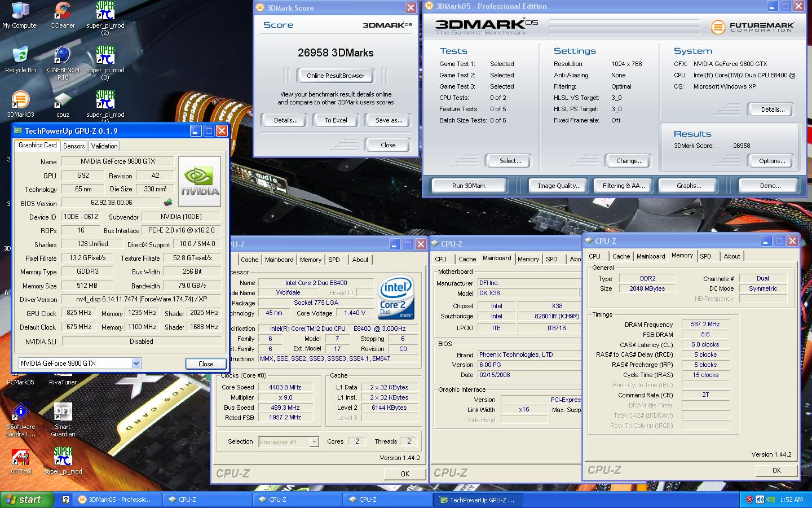Click NVIDIA logo in GPU-Z

(200, 181)
